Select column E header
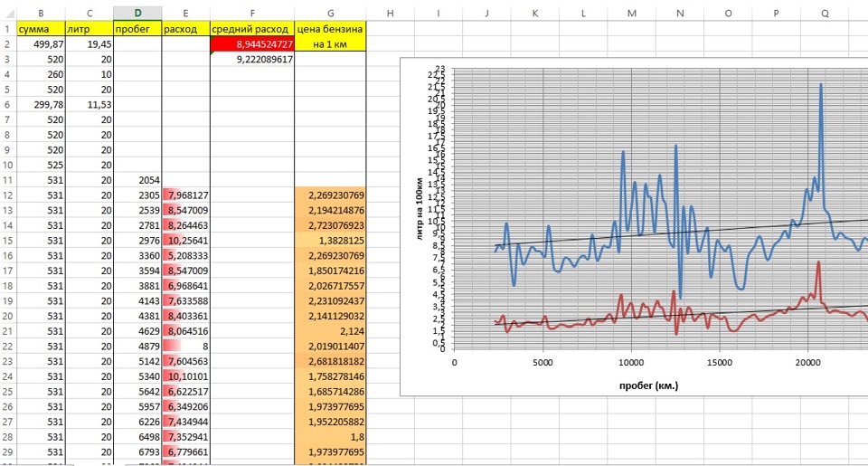868x466 pixels. [x=185, y=13]
